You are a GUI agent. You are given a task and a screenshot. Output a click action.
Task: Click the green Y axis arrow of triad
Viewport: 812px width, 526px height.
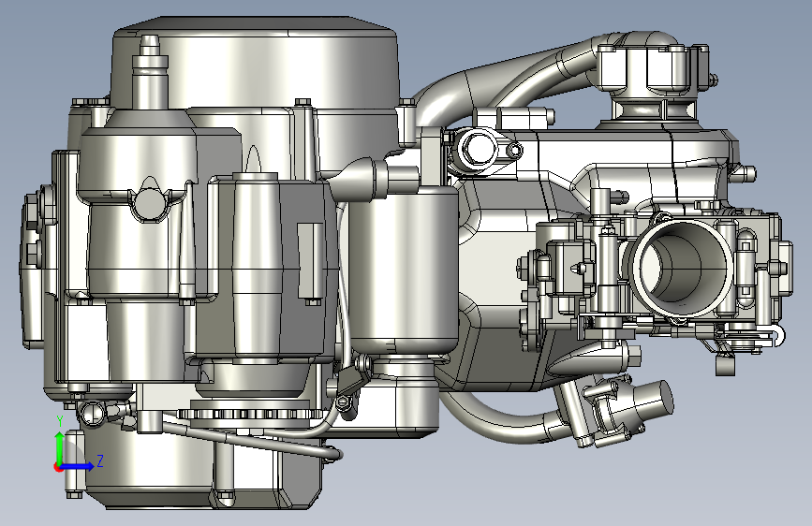coord(60,447)
